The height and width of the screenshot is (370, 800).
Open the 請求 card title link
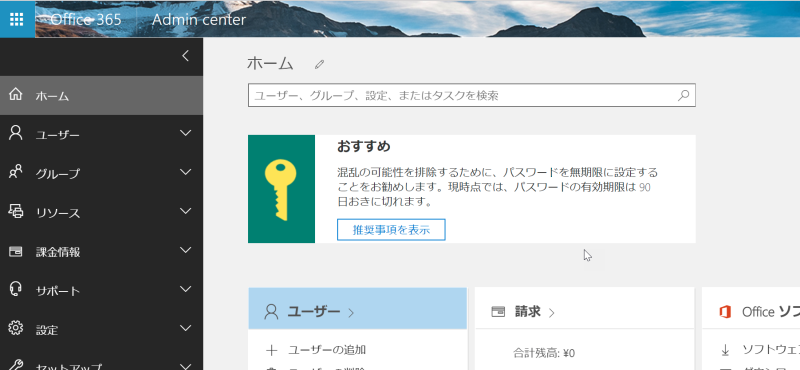tap(528, 311)
